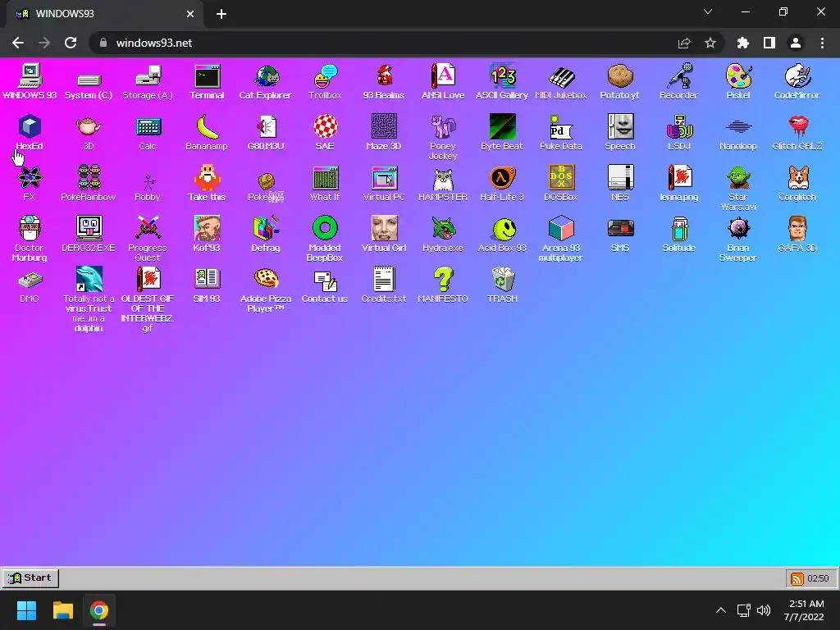Launch the Calc calculator icon
Image resolution: width=840 pixels, height=630 pixels.
click(x=148, y=132)
